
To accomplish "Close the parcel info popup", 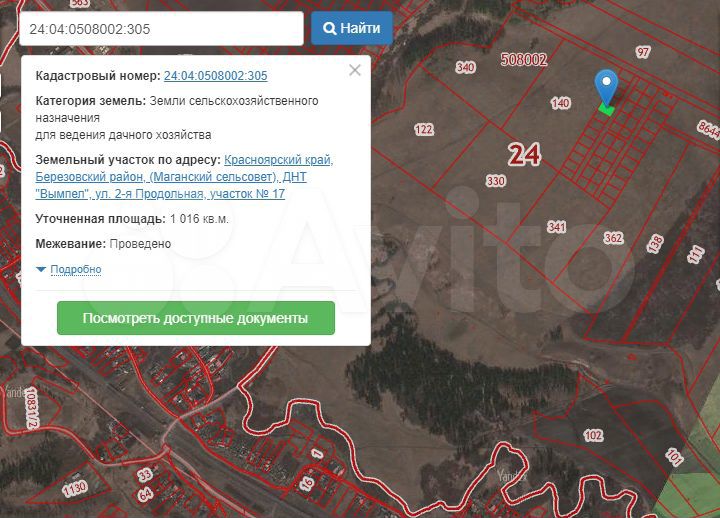I will pos(355,70).
